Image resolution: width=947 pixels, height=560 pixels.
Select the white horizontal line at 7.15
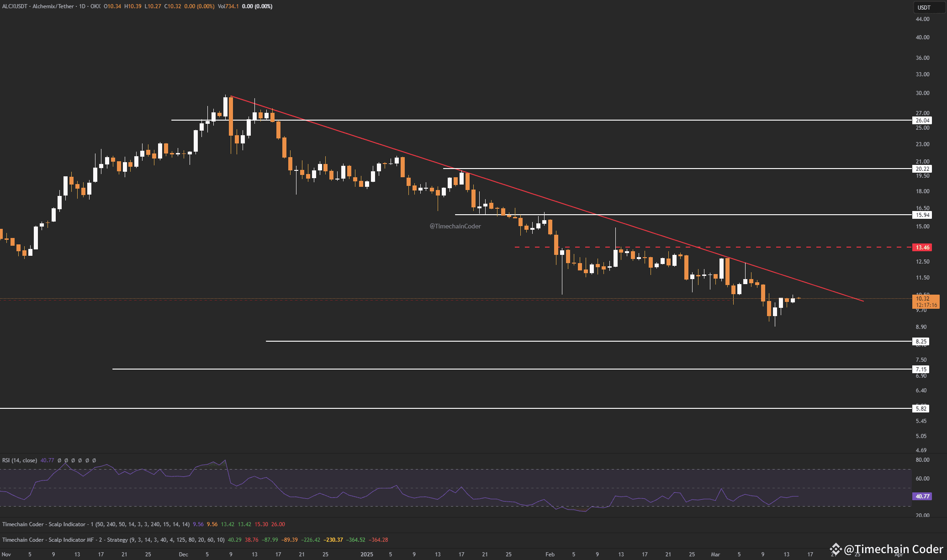pyautogui.click(x=512, y=369)
